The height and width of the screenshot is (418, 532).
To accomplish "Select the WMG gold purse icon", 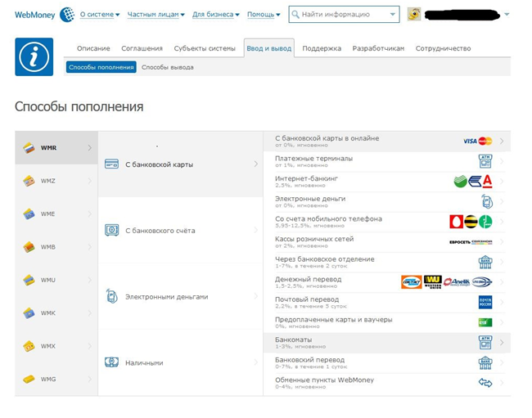I will 29,379.
